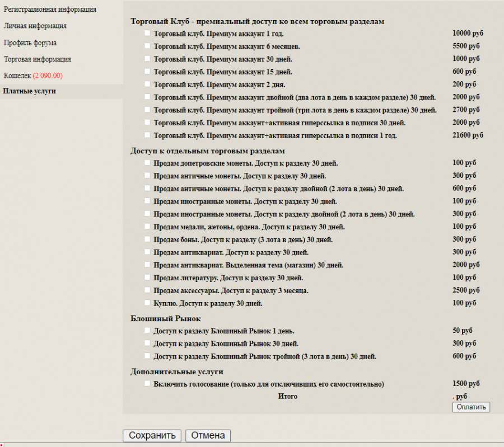Viewport: 504px width, 447px height.
Task: Open Профиль форума in sidebar
Action: 30,43
